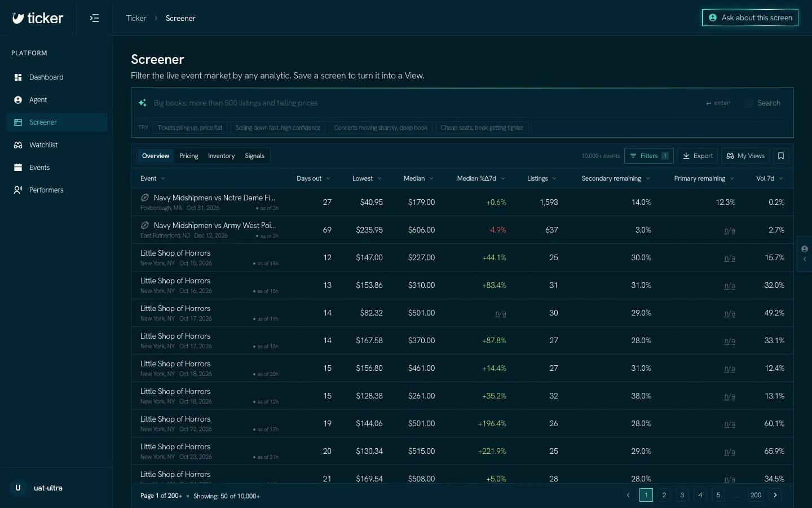Click the AI sparkle icon in search bar
Viewport: 812px width, 508px height.
click(143, 103)
